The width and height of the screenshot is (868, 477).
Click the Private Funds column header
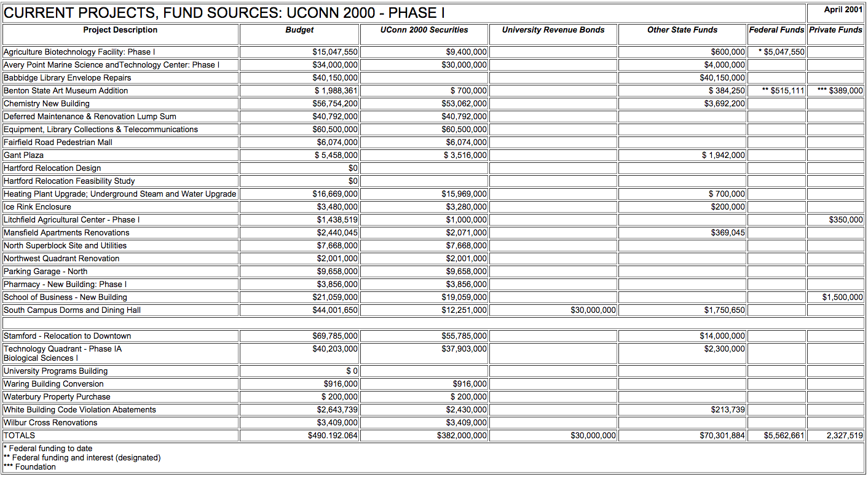(x=835, y=30)
